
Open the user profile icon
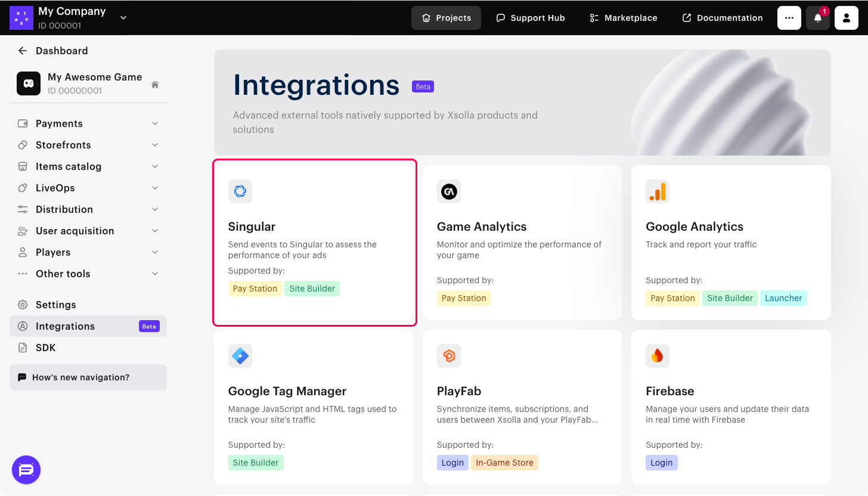click(846, 18)
